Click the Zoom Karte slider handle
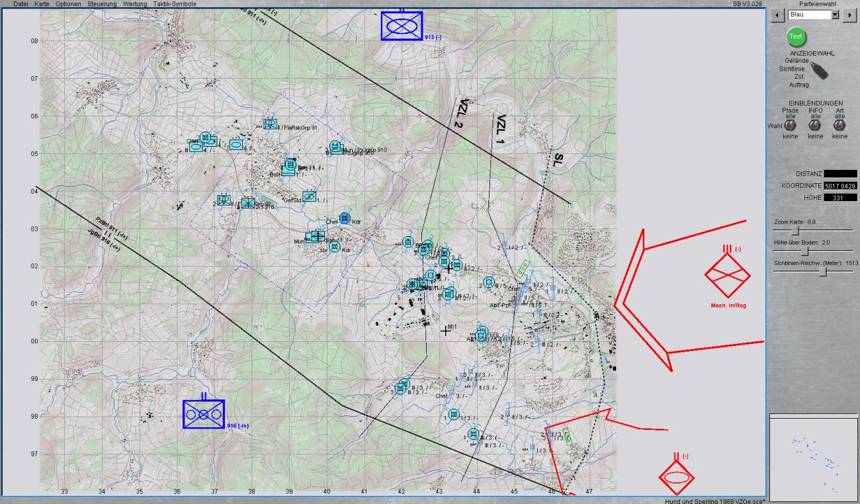 pyautogui.click(x=796, y=230)
